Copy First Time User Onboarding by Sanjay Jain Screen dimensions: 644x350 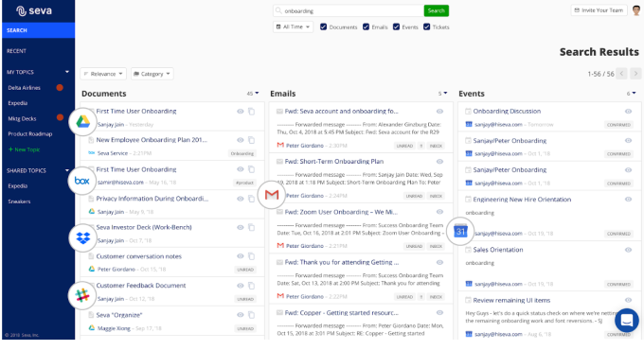coord(251,112)
